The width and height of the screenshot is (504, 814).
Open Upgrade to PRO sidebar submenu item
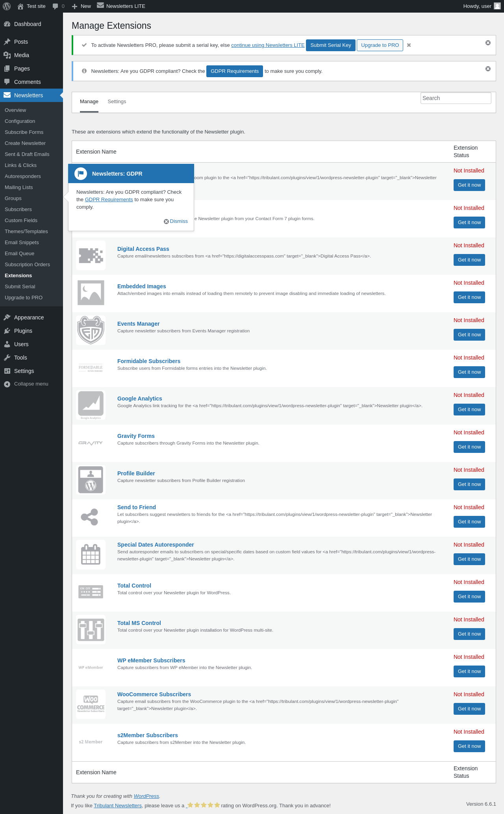click(x=24, y=298)
